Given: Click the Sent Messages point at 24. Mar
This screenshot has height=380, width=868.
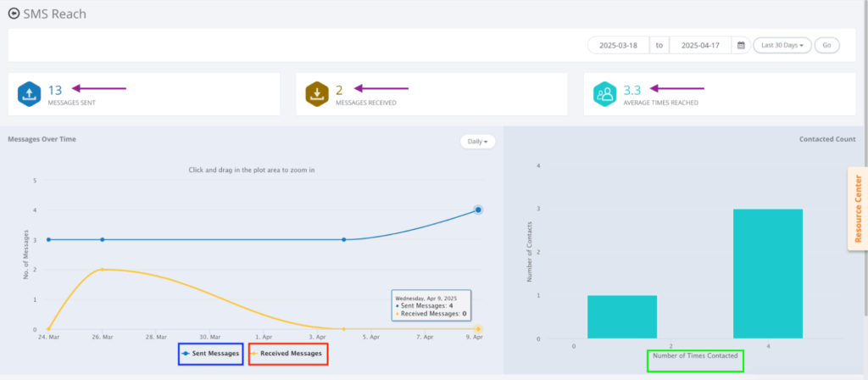Looking at the screenshot, I should (48, 240).
